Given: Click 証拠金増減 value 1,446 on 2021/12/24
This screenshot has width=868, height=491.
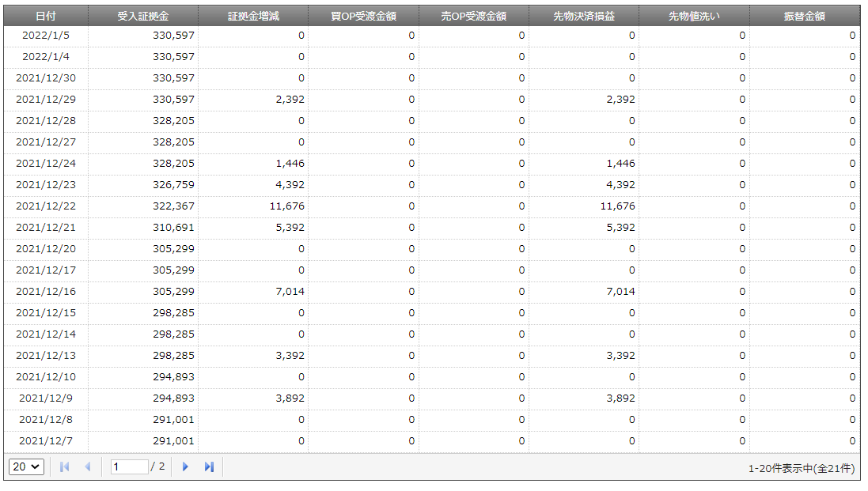Looking at the screenshot, I should (290, 163).
